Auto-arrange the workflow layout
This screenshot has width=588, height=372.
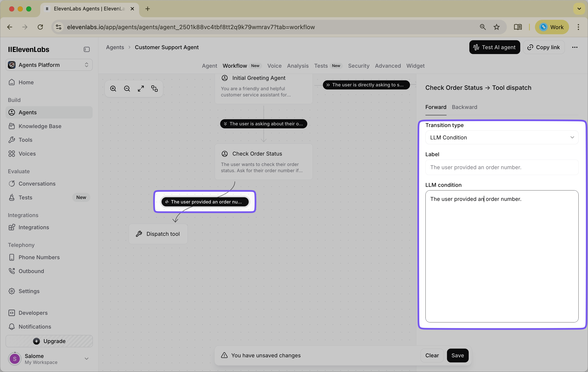[154, 88]
